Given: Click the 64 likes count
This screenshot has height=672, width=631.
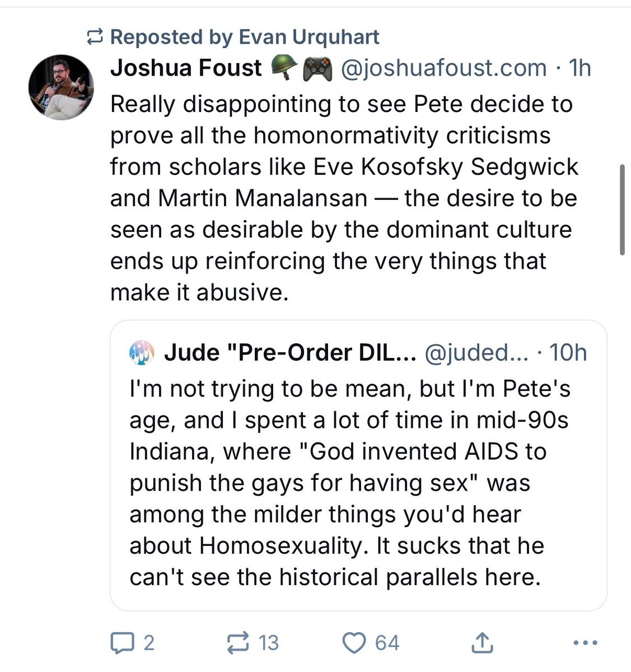Looking at the screenshot, I should [x=387, y=642].
